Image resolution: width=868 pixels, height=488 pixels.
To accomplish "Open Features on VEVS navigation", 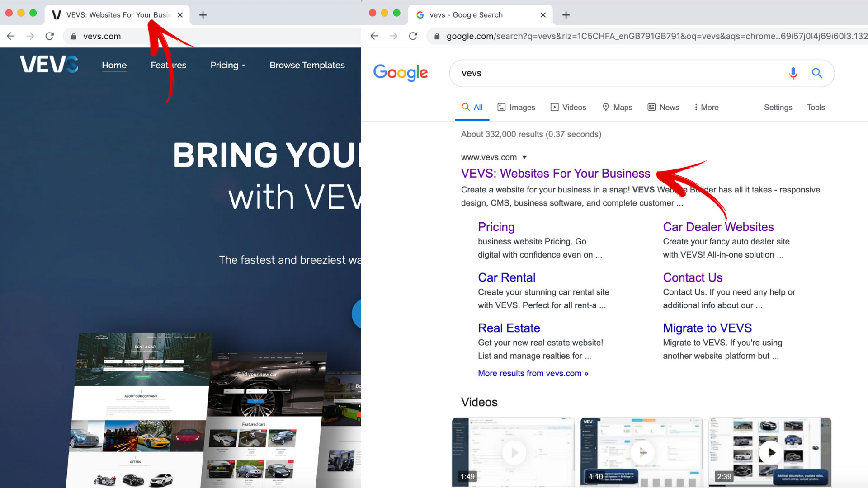I will (168, 65).
